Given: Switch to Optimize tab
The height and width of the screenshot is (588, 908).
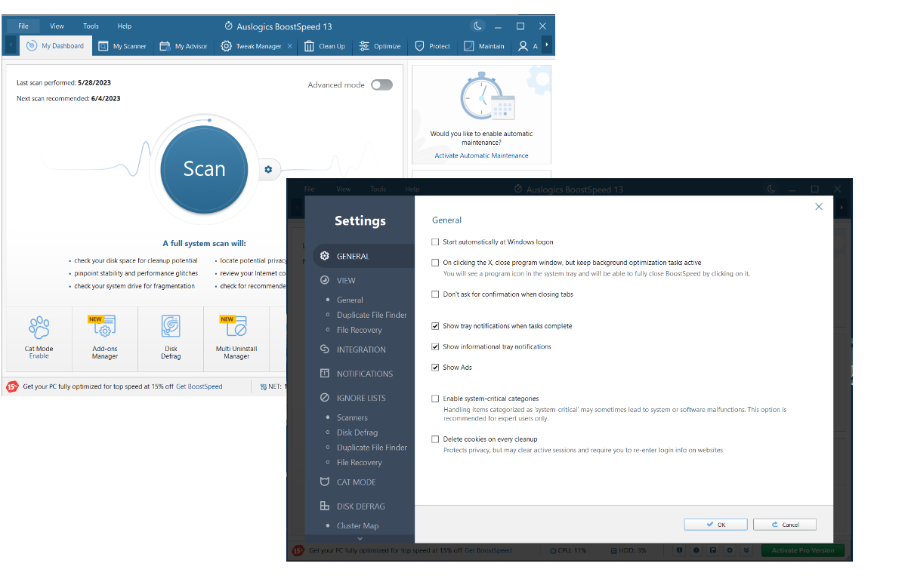Looking at the screenshot, I should pos(380,46).
